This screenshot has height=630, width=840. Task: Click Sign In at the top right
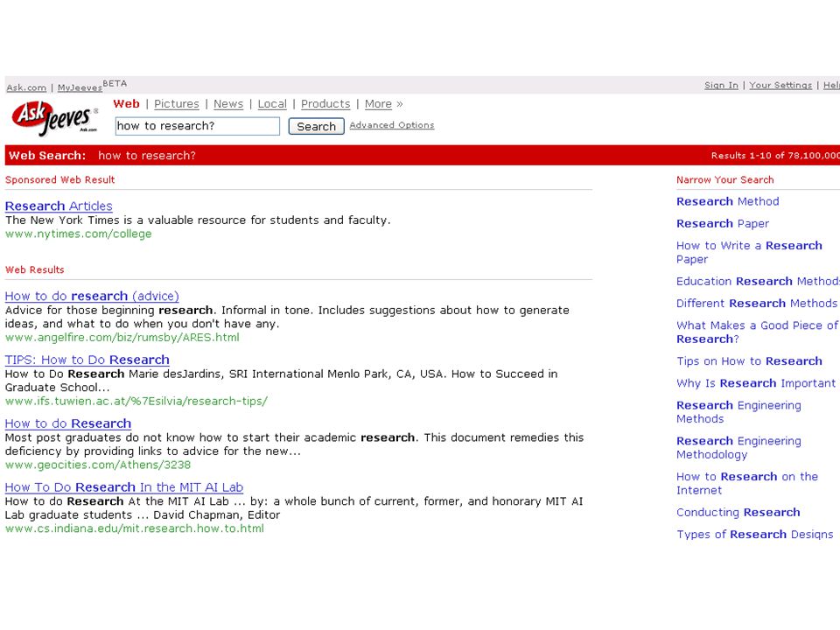(x=721, y=85)
